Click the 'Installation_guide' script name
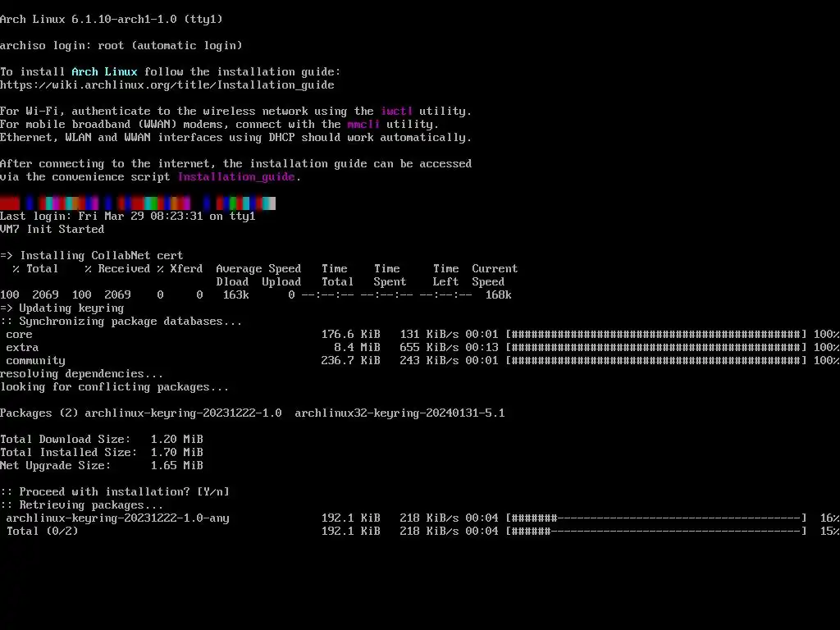The width and height of the screenshot is (840, 630). click(x=236, y=177)
